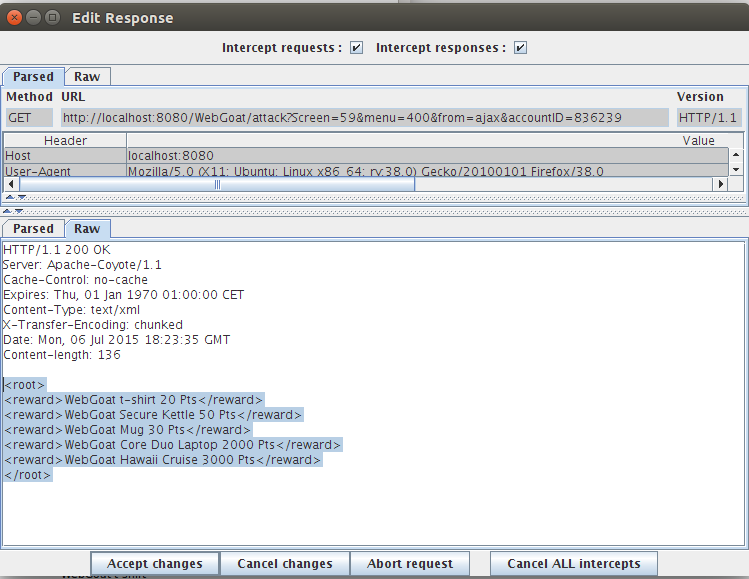Viewport: 749px width, 579px height.
Task: Click the Abort request button
Action: click(410, 564)
